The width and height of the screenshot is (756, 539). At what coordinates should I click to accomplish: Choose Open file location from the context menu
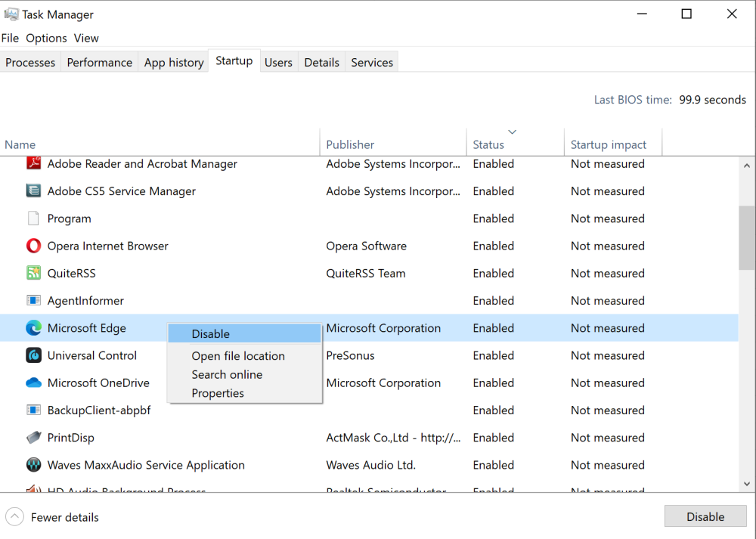point(237,355)
